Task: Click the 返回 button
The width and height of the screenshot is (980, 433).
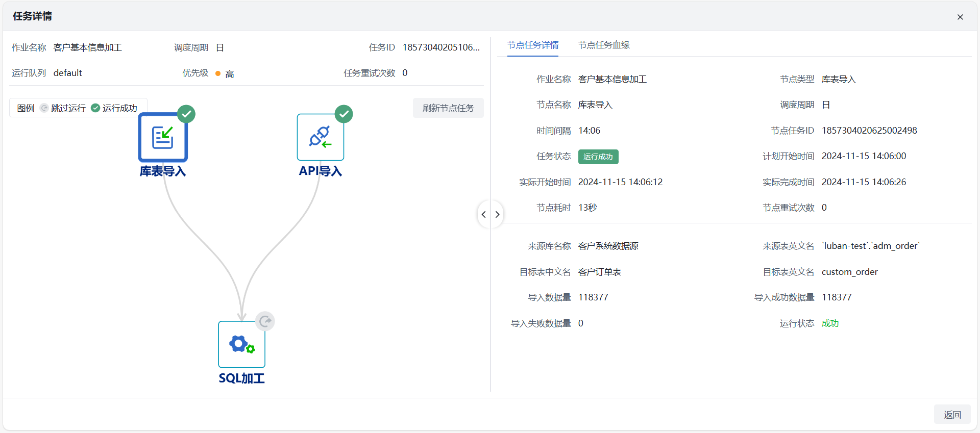Action: 952,415
